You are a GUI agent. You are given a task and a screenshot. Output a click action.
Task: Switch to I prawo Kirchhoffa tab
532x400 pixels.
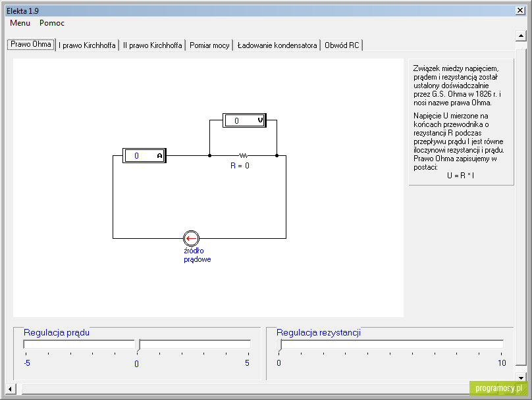pos(87,45)
